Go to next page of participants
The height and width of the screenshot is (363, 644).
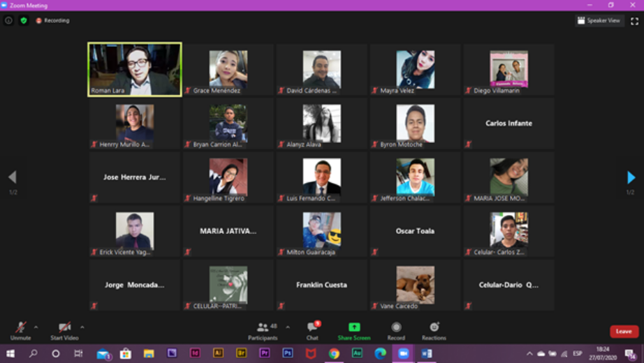tap(631, 177)
